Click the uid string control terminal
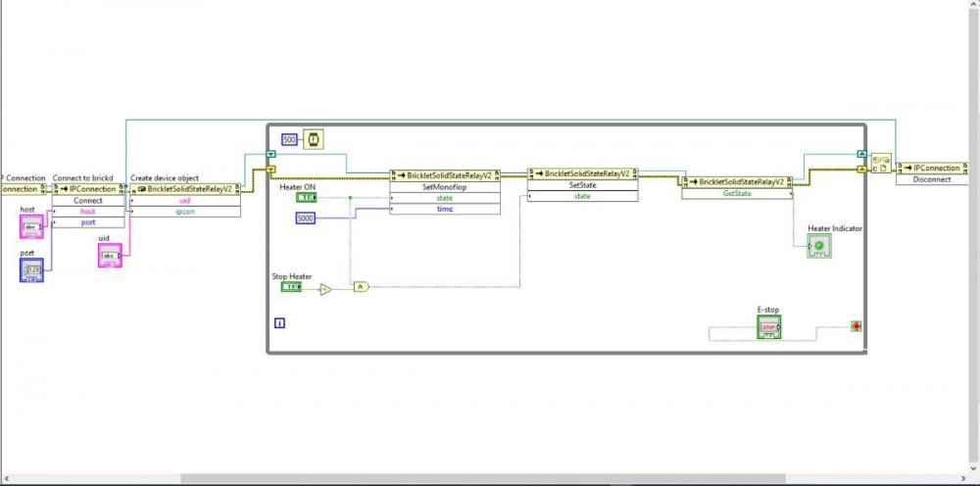 (x=110, y=255)
